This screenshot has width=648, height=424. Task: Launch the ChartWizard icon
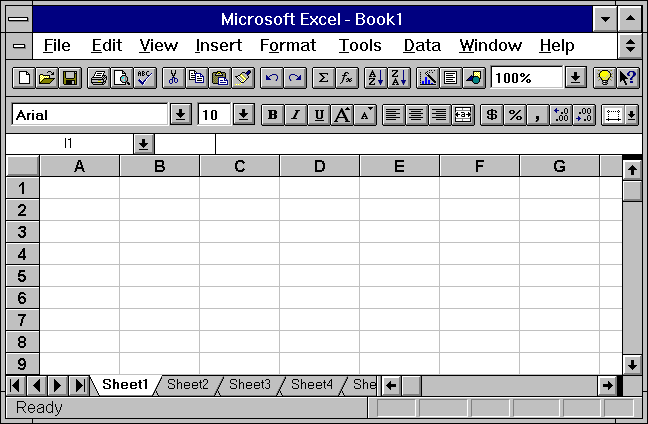(x=428, y=78)
